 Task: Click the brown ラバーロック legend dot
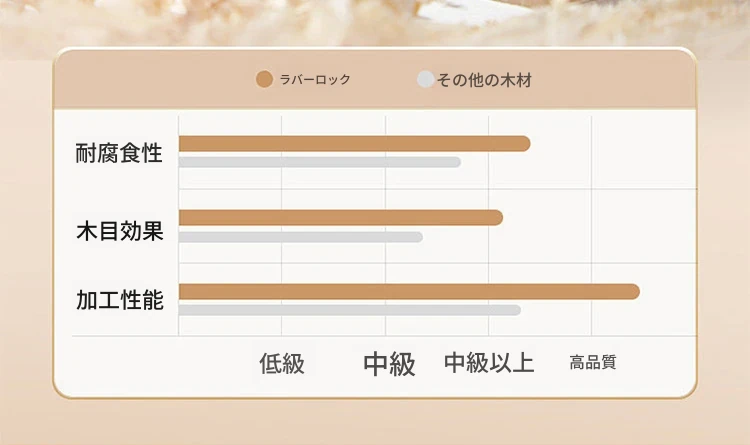264,79
